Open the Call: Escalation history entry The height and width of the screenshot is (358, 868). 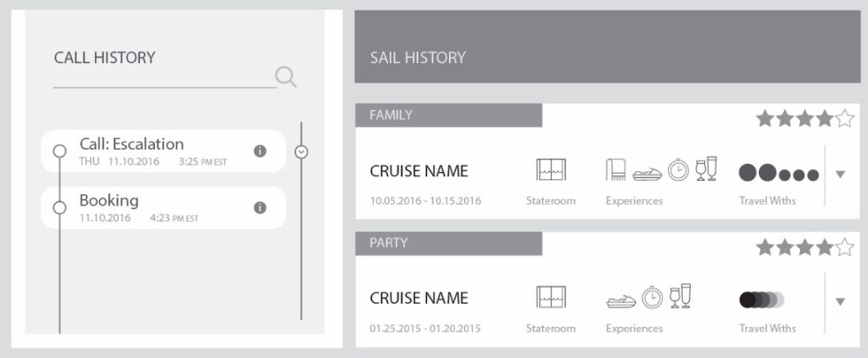click(163, 151)
